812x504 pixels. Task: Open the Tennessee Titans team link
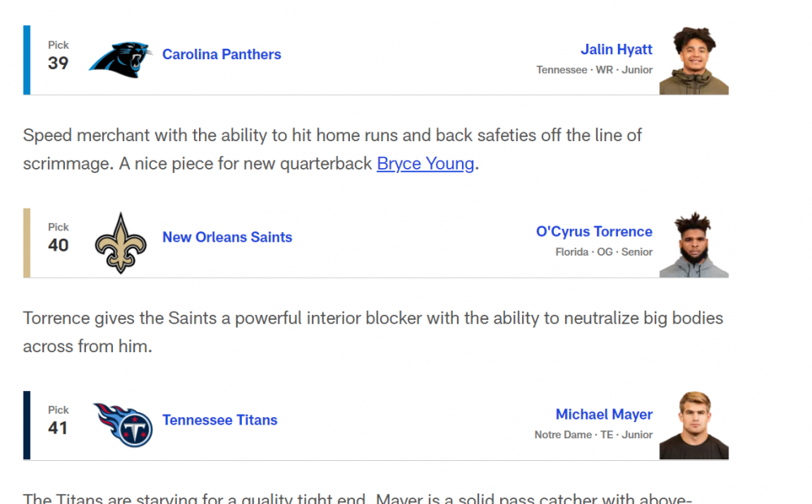[x=220, y=420]
